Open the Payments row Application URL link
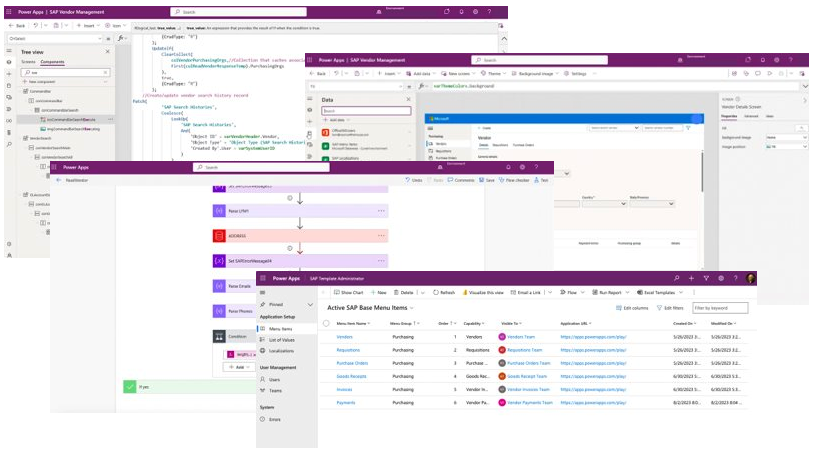815x456 pixels. (x=593, y=403)
